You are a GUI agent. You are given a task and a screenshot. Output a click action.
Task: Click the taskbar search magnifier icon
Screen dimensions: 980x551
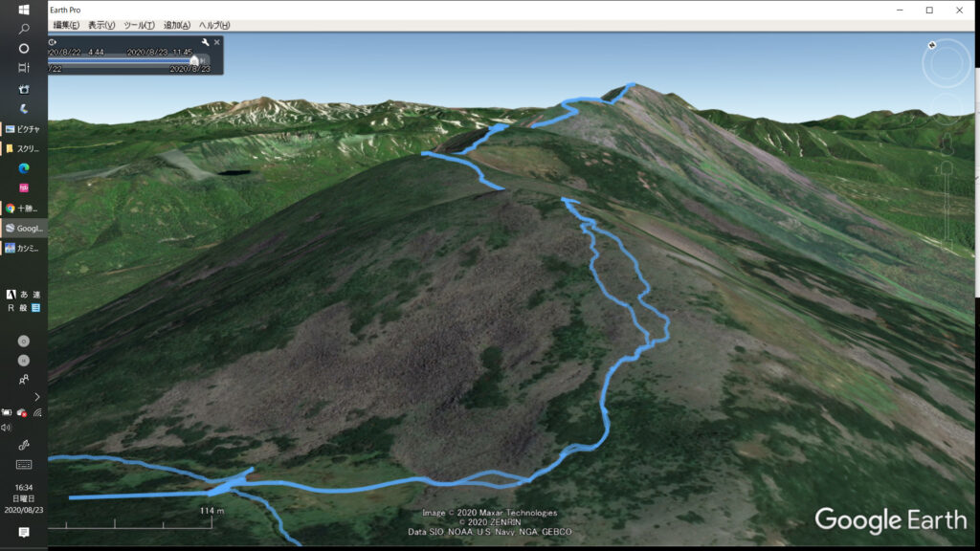click(x=24, y=29)
